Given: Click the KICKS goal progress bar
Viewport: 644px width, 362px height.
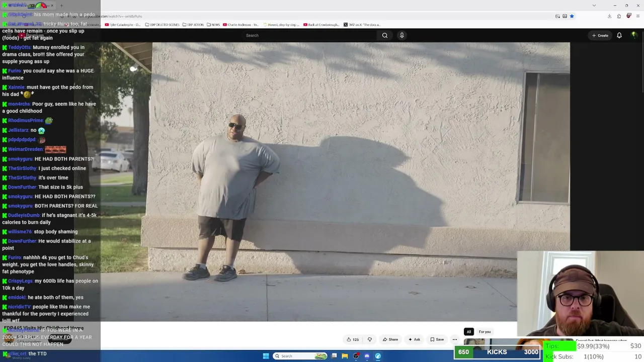Looking at the screenshot, I should pyautogui.click(x=497, y=352).
